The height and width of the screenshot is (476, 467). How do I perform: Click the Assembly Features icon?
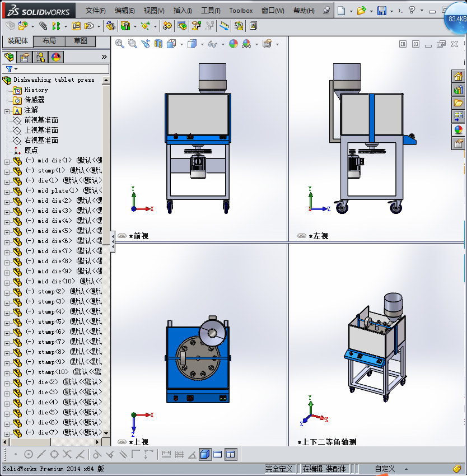pos(125,26)
